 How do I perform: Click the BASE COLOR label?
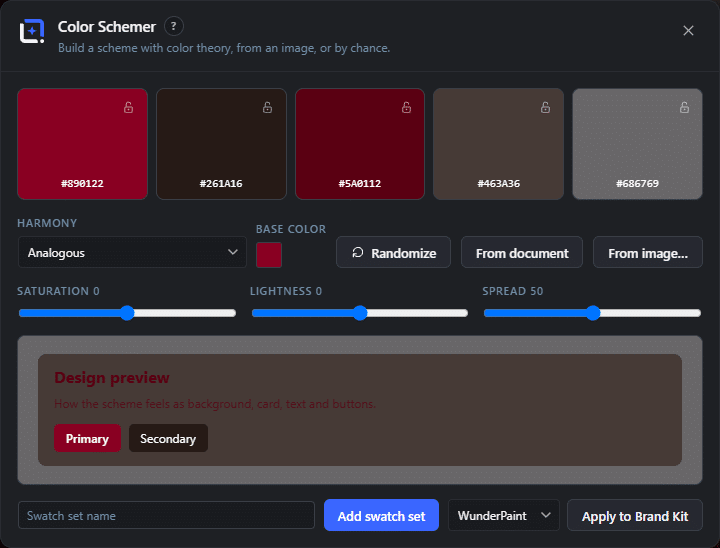point(291,229)
